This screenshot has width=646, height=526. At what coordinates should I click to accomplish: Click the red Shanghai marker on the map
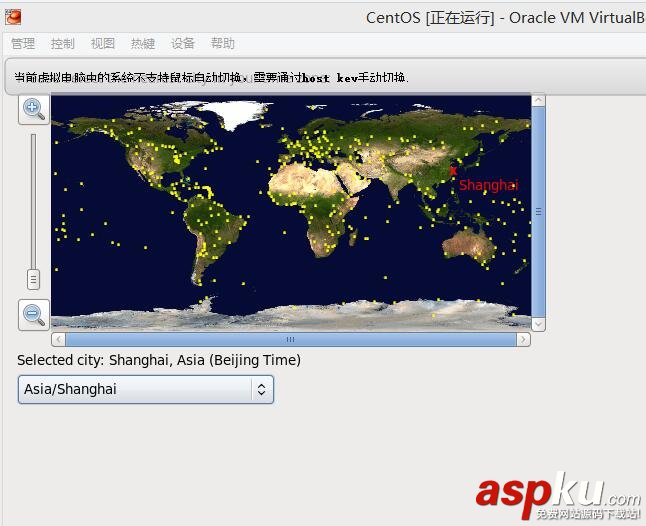(453, 171)
